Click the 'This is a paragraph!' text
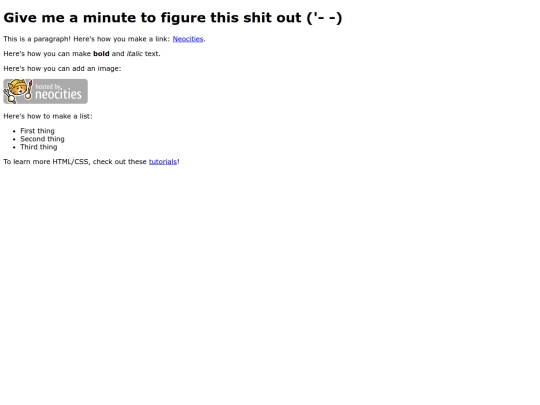The height and width of the screenshot is (405, 540). point(37,39)
